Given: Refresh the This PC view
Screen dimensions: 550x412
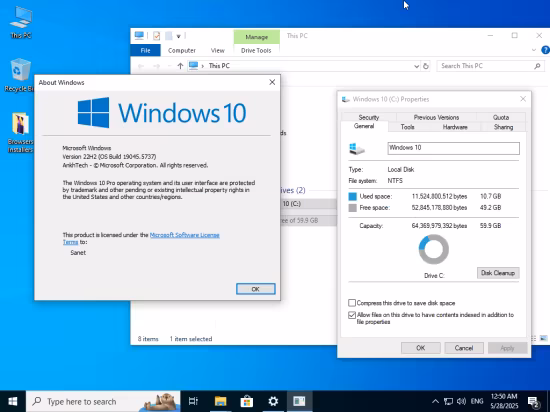Looking at the screenshot, I should pyautogui.click(x=426, y=66).
